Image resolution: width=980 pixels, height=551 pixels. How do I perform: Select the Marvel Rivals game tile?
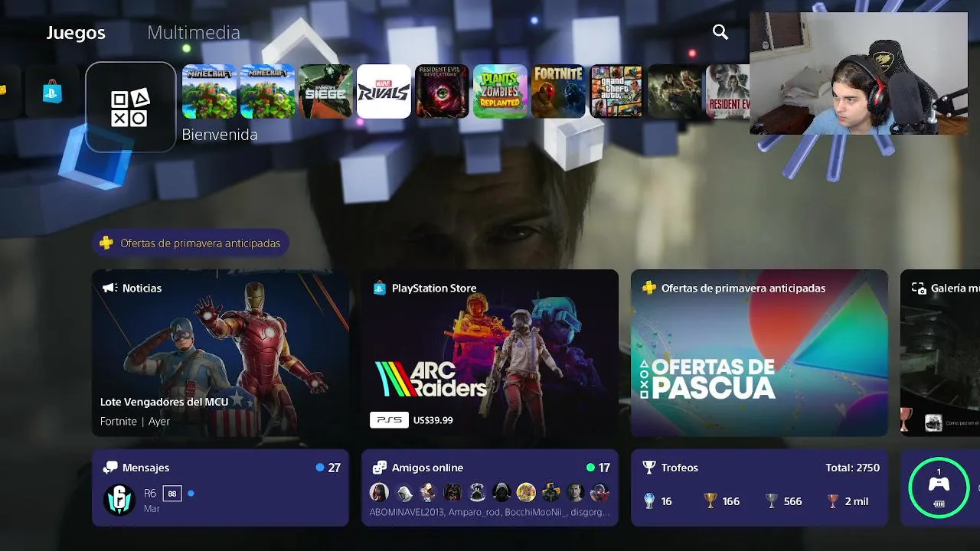(384, 91)
